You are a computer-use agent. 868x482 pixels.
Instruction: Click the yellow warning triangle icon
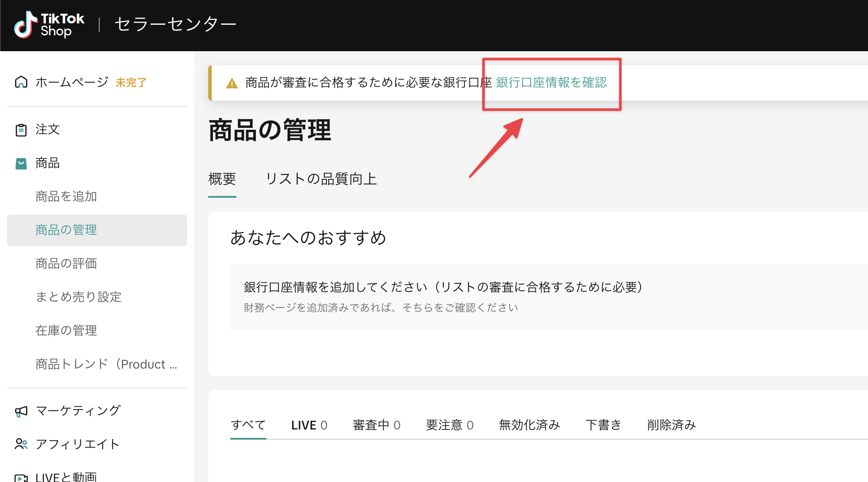tap(232, 83)
